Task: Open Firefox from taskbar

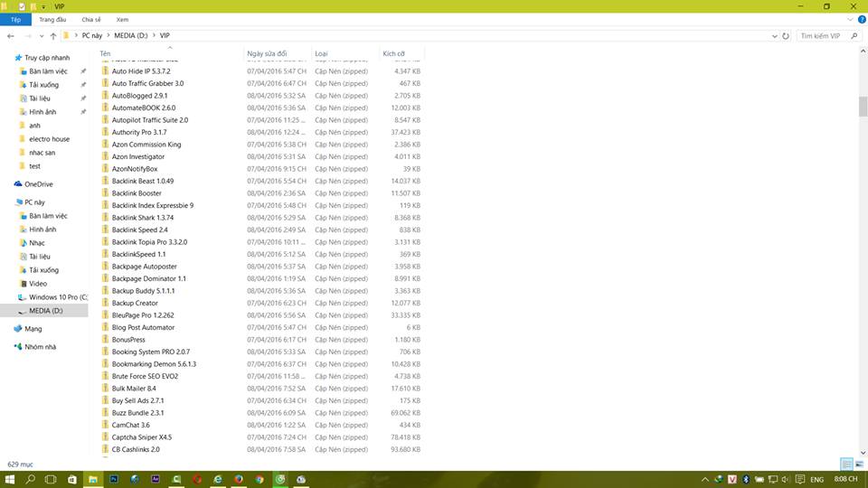Action: coord(239,479)
